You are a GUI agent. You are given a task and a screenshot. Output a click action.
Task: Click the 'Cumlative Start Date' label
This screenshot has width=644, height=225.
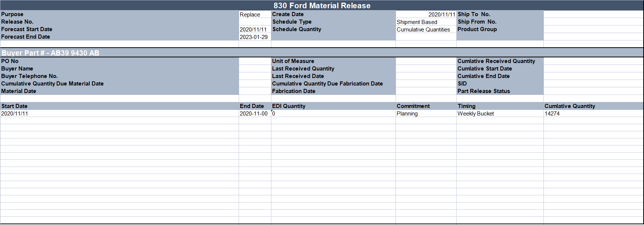pyautogui.click(x=500, y=69)
